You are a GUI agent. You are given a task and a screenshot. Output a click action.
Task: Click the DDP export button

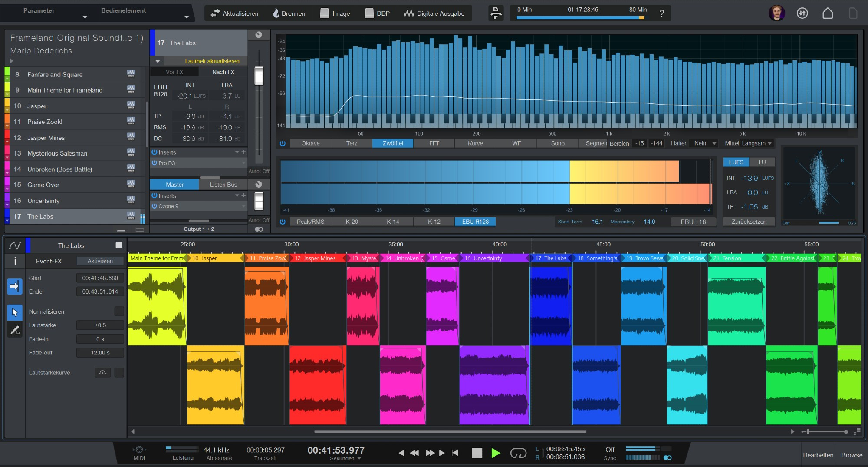[377, 13]
